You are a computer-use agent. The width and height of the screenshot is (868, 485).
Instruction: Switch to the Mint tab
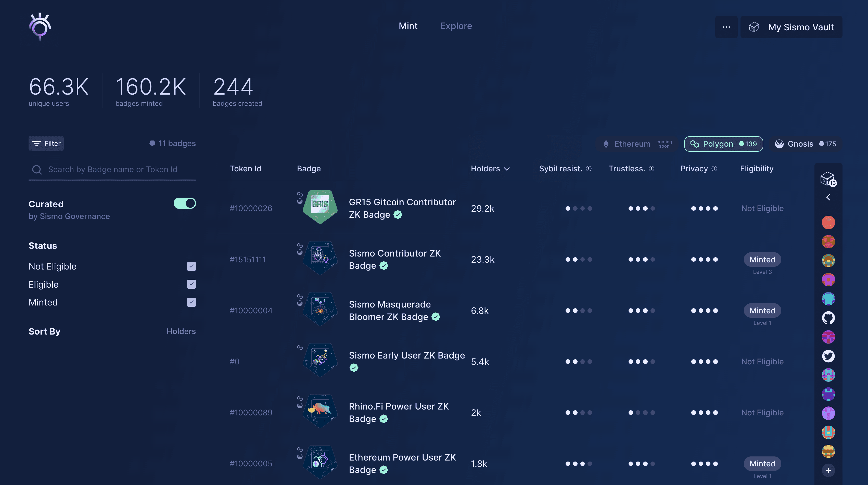408,26
